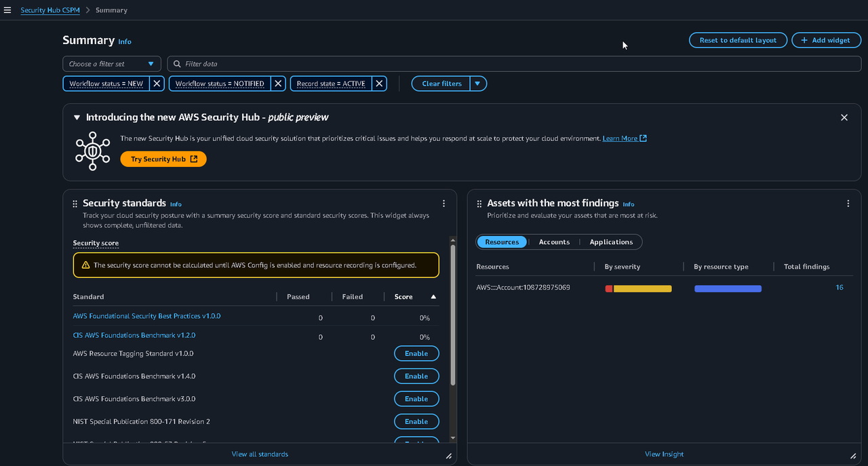This screenshot has width=868, height=466.
Task: Switch to the Applications tab
Action: pyautogui.click(x=611, y=242)
